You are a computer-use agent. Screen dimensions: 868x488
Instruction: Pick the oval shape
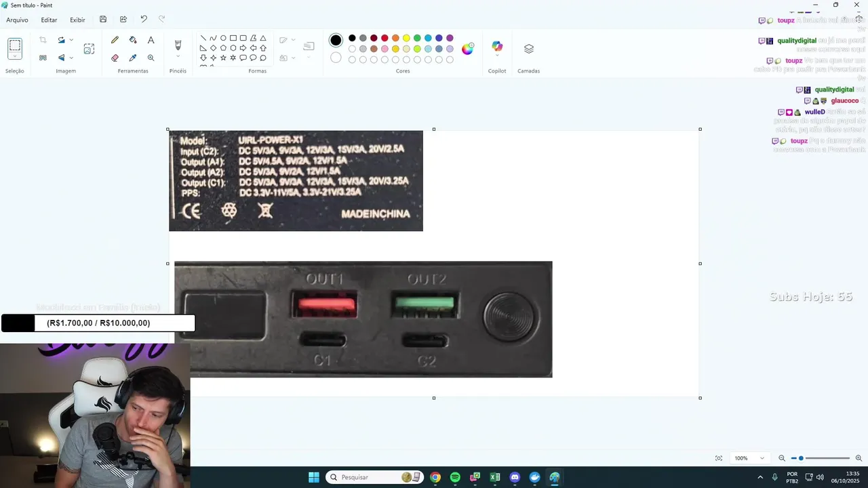click(223, 38)
